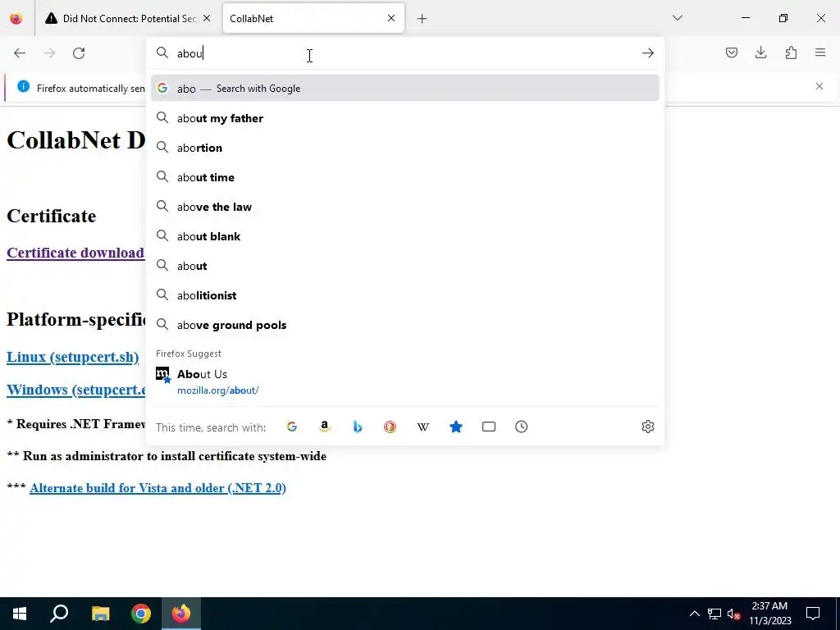Open the Firefox application menu
This screenshot has width=840, height=630.
[820, 52]
